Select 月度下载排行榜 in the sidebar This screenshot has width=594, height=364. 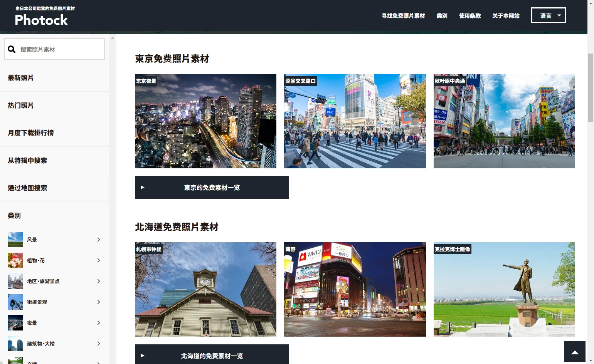[x=31, y=133]
